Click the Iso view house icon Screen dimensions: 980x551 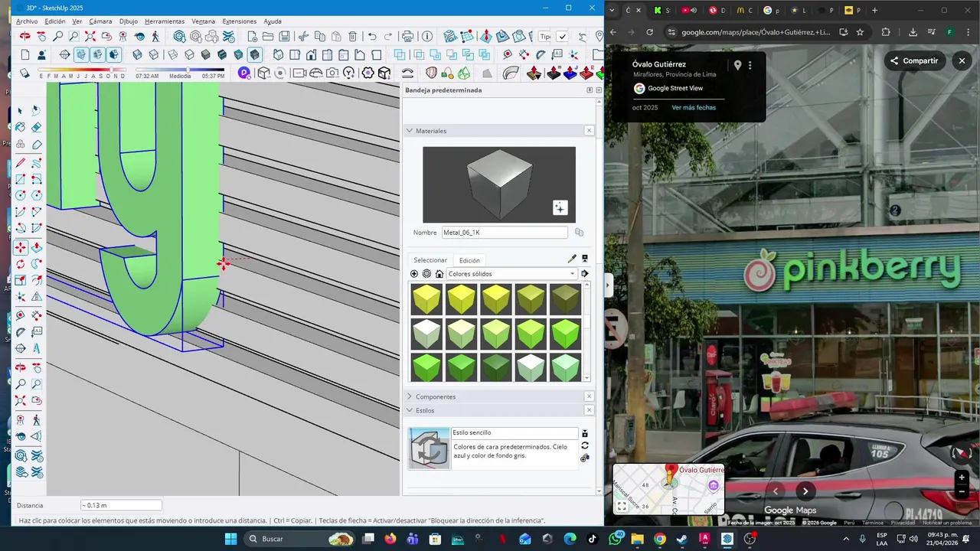click(277, 54)
